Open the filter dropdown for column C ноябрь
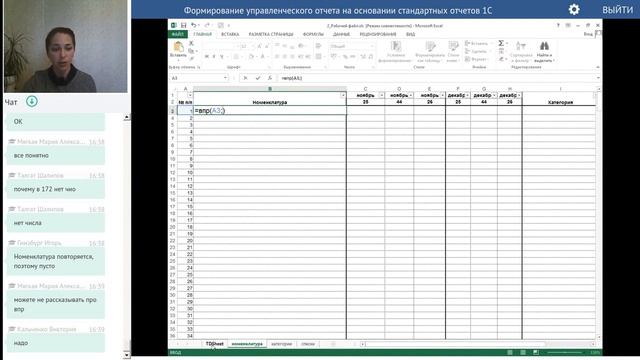This screenshot has height=360, width=640. pos(382,95)
